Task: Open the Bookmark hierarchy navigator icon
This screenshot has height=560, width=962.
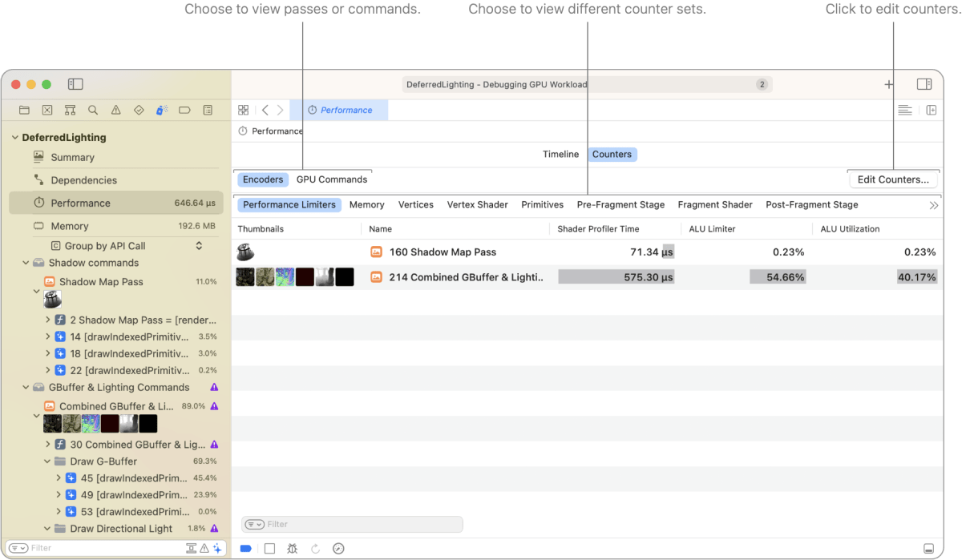Action: click(71, 110)
